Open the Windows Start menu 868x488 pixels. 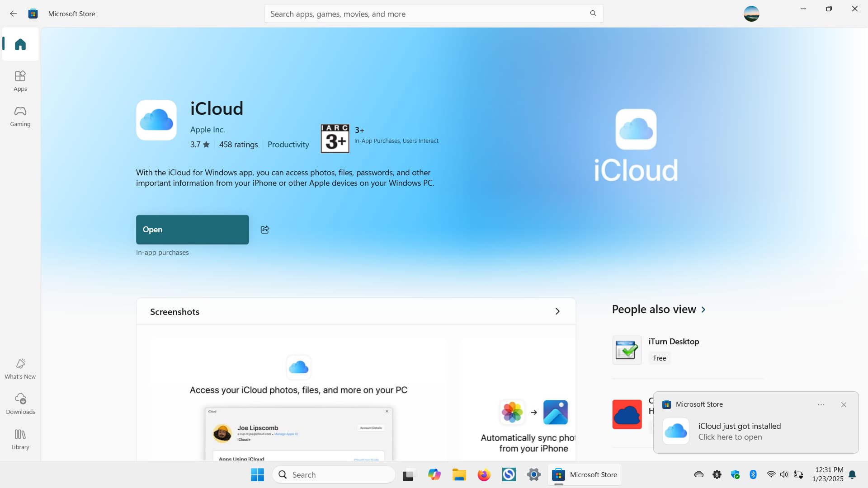pyautogui.click(x=257, y=474)
